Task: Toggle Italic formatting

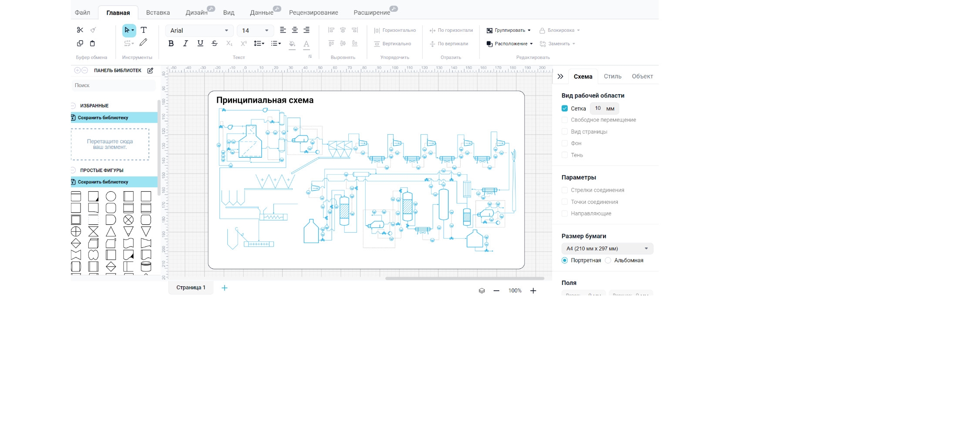Action: (x=185, y=44)
